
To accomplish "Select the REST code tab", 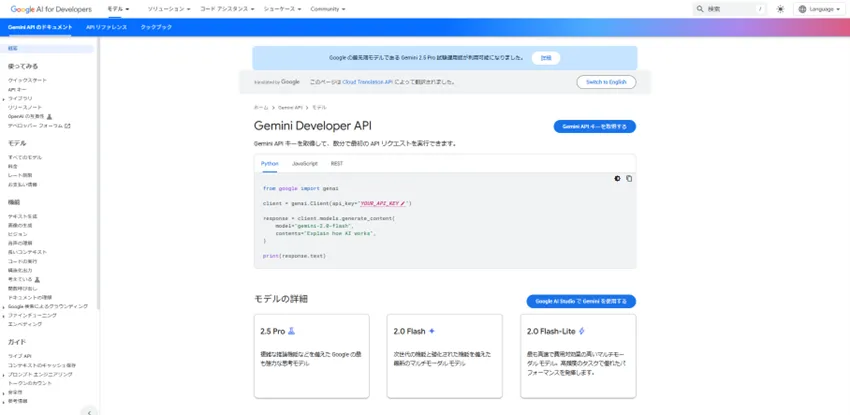I will pyautogui.click(x=337, y=164).
